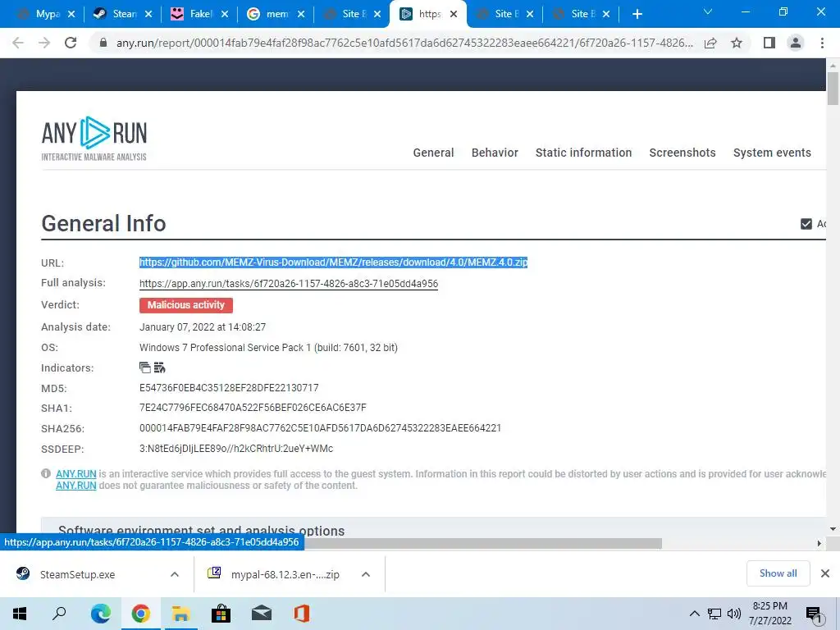This screenshot has height=630, width=840.
Task: Open the full analysis app.any.run link
Action: pyautogui.click(x=289, y=283)
